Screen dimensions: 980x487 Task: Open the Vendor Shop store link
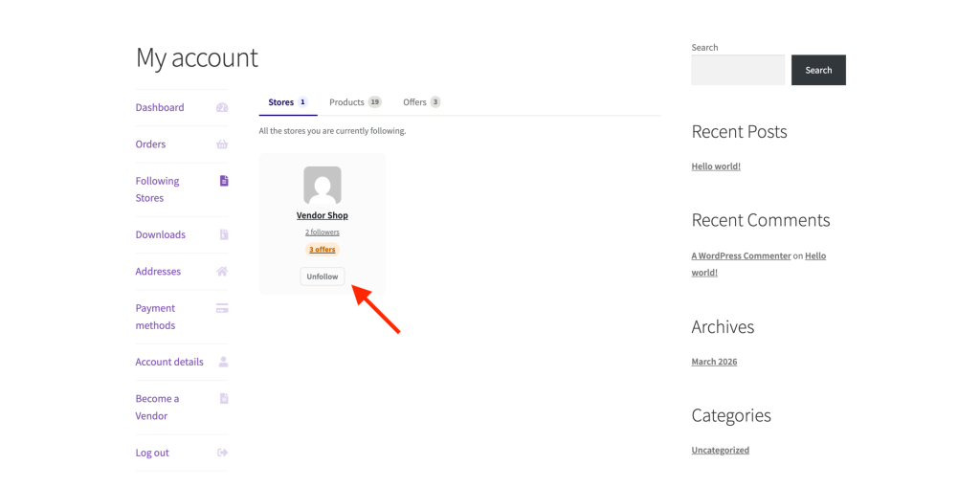coord(323,215)
